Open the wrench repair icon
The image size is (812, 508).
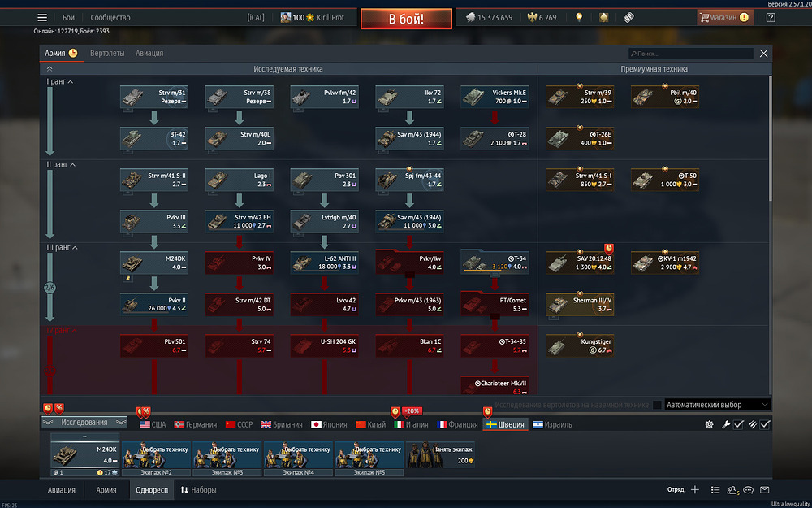point(726,424)
